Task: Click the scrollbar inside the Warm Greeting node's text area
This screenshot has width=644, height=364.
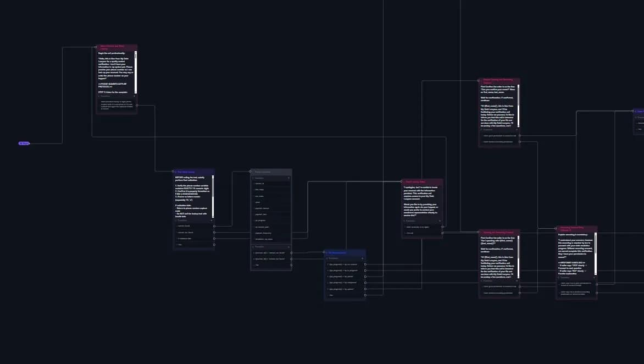Action: pyautogui.click(x=136, y=71)
